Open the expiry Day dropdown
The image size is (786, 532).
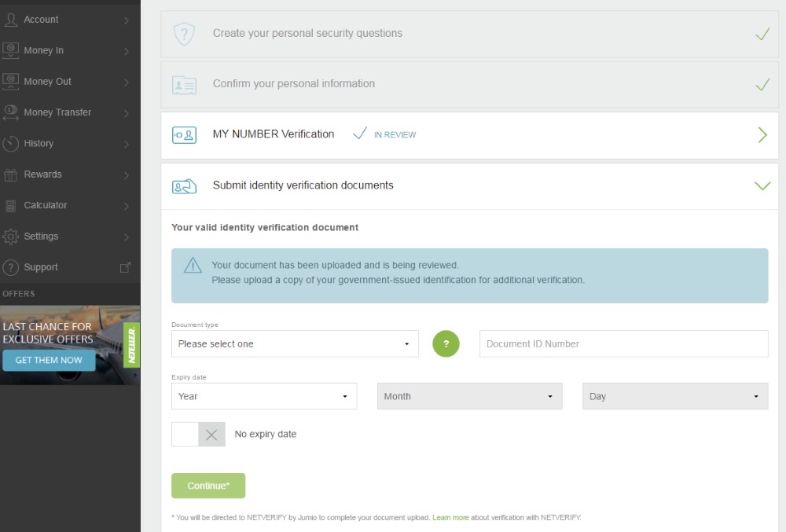674,397
